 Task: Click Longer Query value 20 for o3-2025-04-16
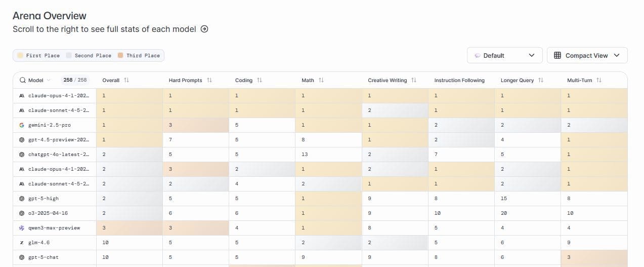[x=504, y=213]
